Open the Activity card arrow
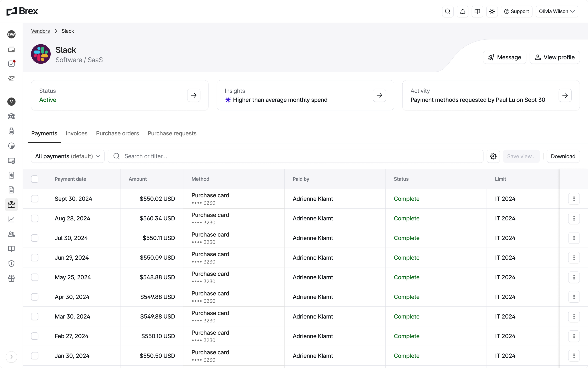The width and height of the screenshot is (588, 368). click(x=565, y=95)
